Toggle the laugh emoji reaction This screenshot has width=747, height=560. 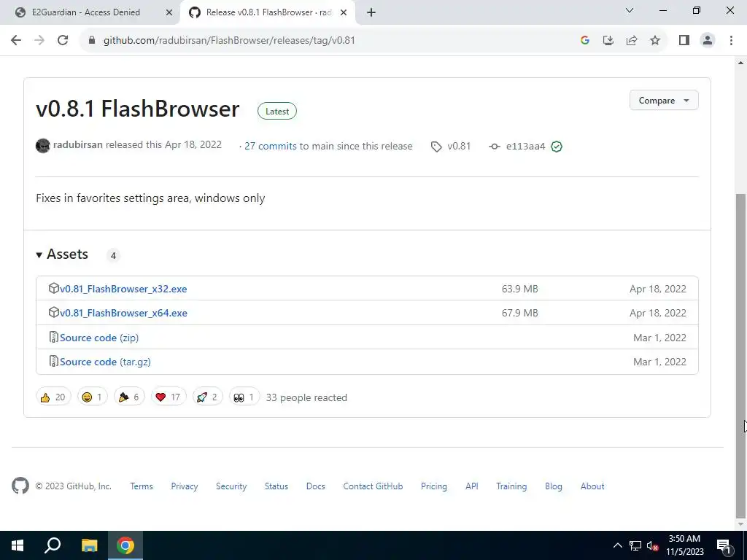[x=93, y=397]
